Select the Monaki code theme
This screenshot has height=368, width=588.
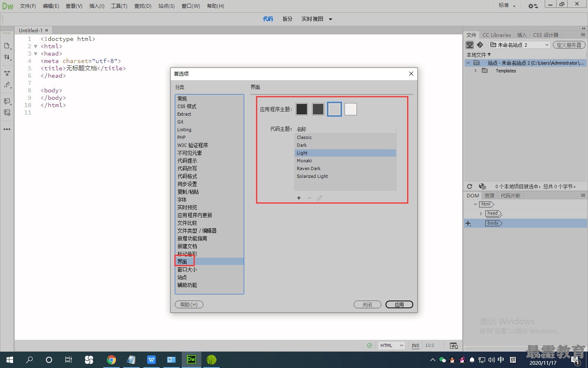tap(345, 161)
